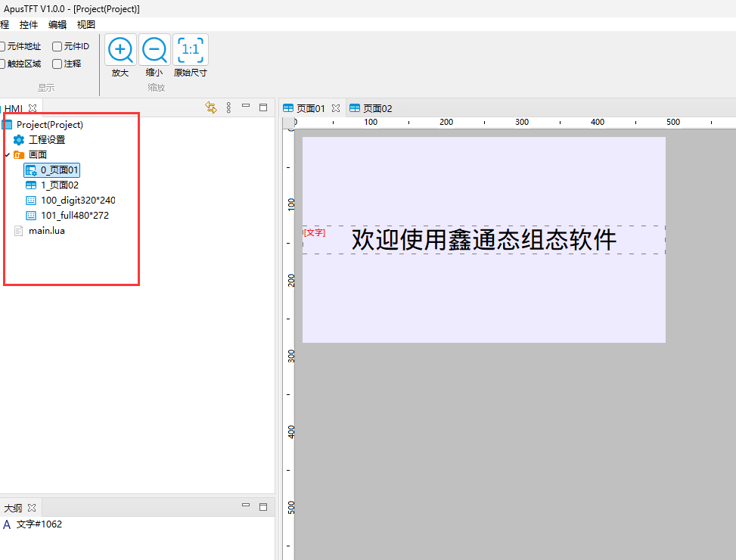
Task: Toggle the 触控区域 checkbox
Action: [2, 64]
